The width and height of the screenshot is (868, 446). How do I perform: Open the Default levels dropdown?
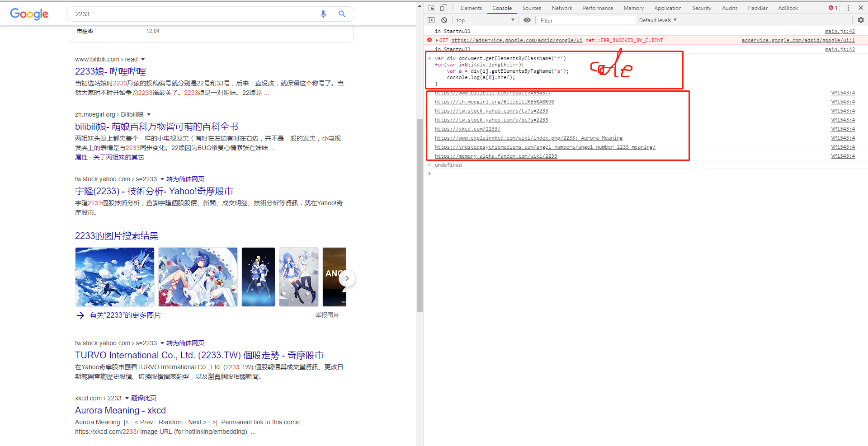(657, 20)
